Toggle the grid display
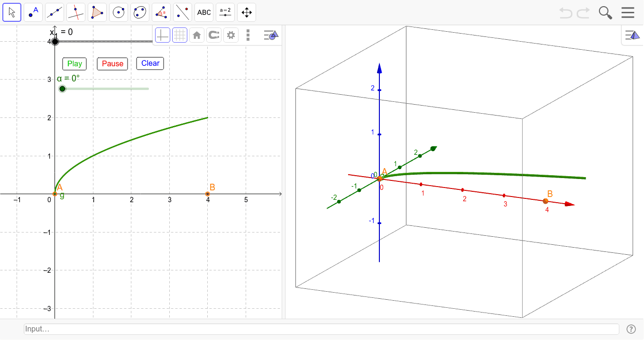The image size is (644, 340). tap(180, 35)
